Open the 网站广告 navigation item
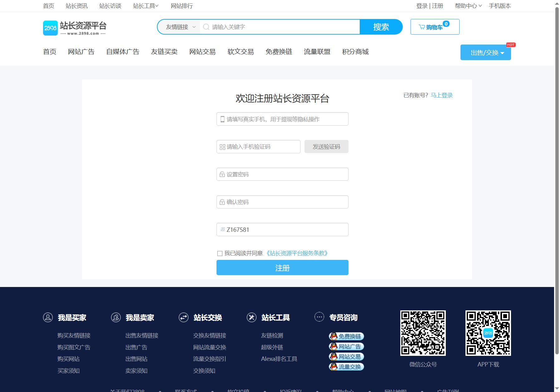This screenshot has height=392, width=560. point(81,52)
